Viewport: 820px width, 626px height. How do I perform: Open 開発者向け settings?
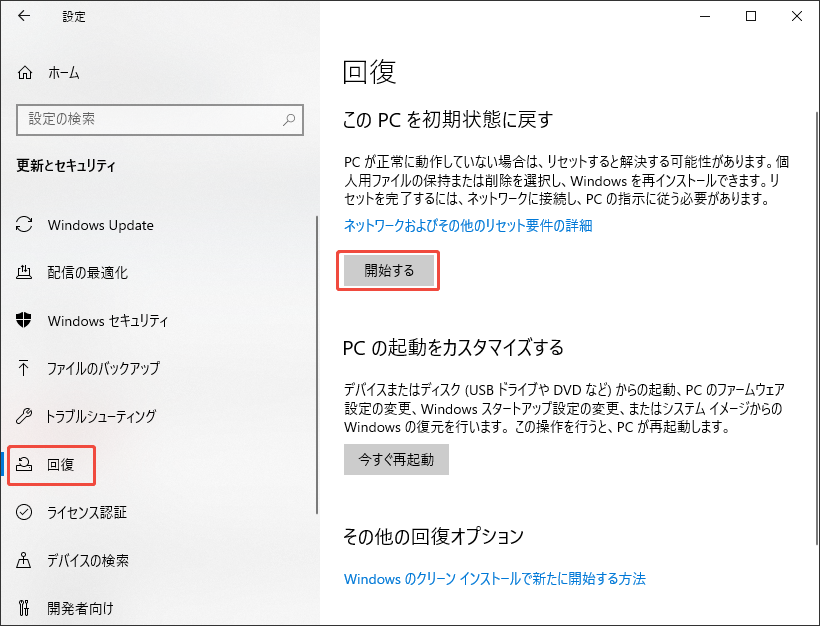[x=80, y=608]
